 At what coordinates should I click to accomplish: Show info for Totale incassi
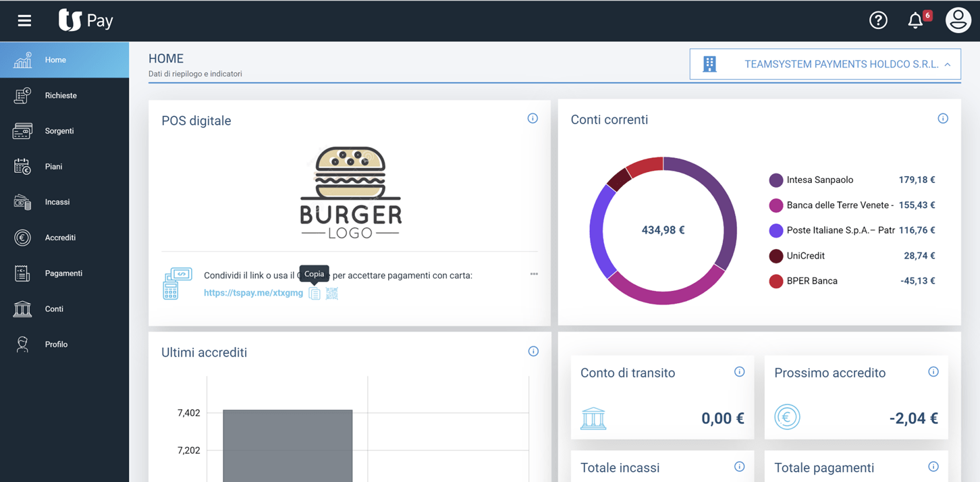click(740, 466)
